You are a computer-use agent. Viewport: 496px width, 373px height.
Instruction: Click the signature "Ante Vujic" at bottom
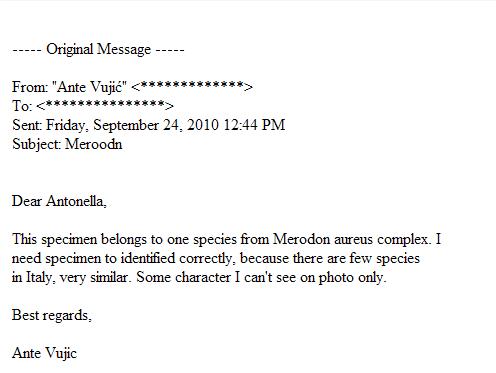pos(44,353)
